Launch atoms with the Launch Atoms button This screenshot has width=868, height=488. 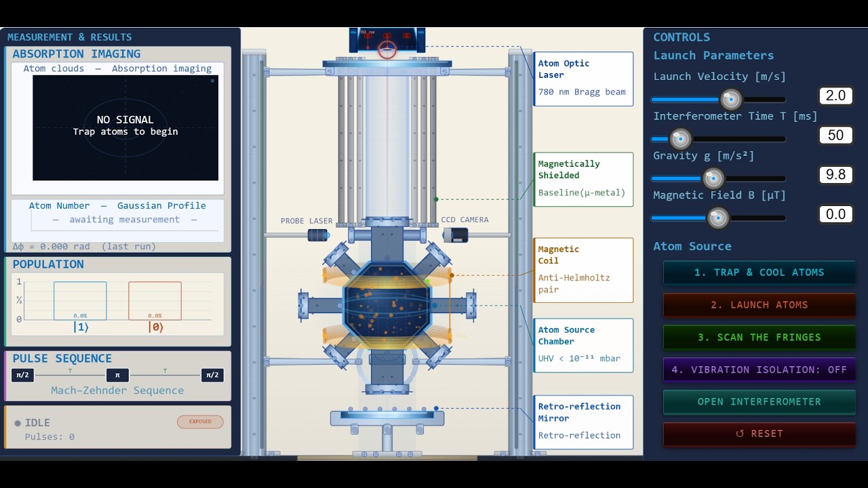[x=759, y=305]
